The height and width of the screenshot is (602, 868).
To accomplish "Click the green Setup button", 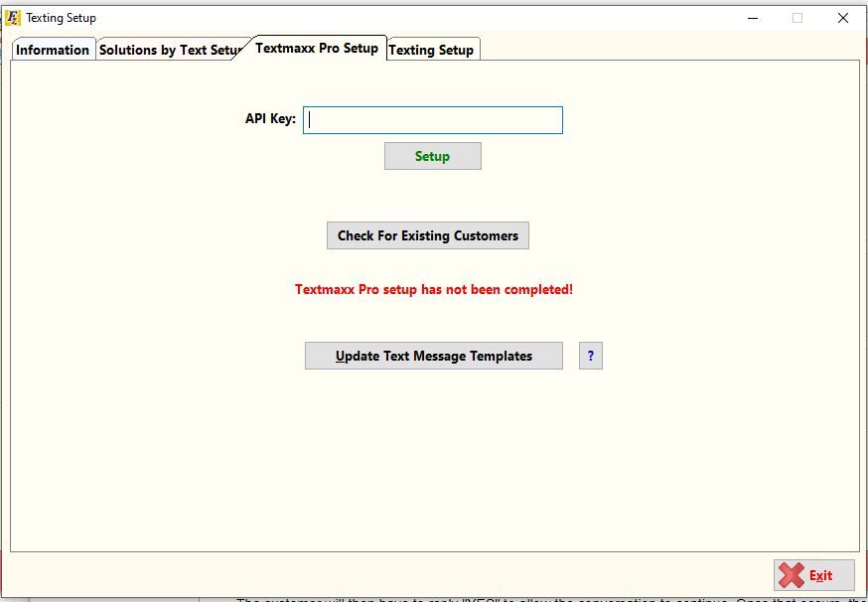I will point(433,156).
